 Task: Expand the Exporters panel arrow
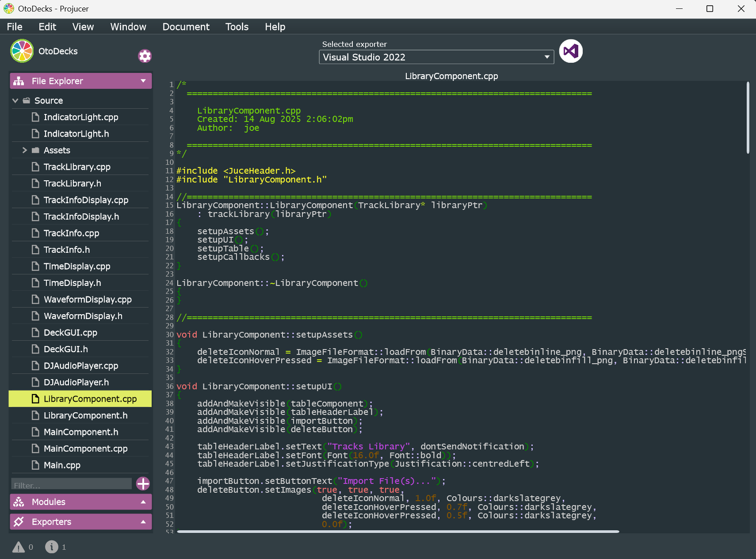coord(143,522)
